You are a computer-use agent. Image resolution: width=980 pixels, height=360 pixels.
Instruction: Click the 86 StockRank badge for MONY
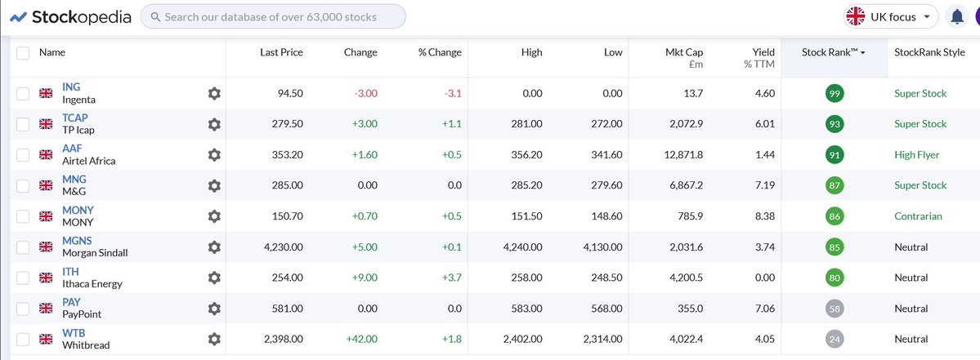point(835,216)
